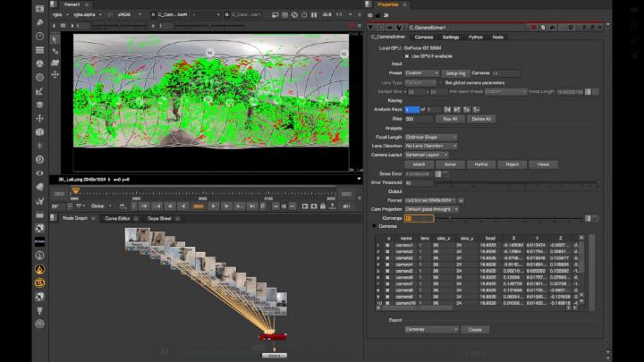The image size is (644, 362).
Task: Open the Transform nodes move icon
Action: coord(40,117)
